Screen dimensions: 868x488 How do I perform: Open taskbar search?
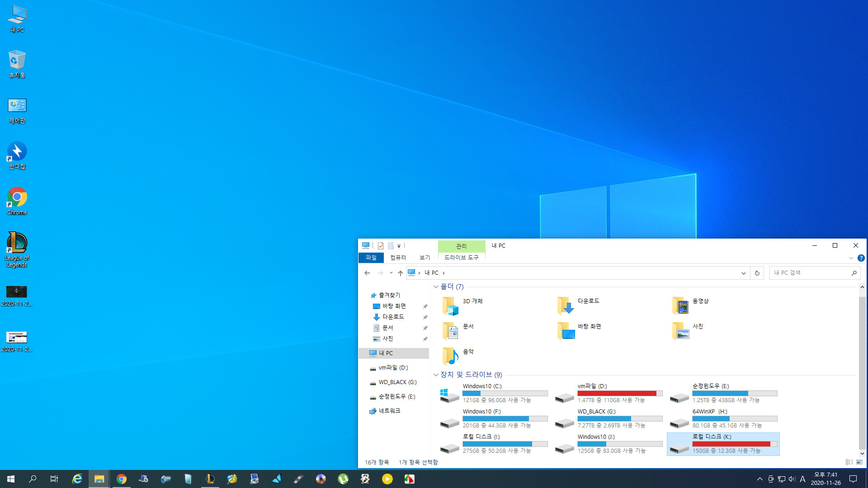(33, 479)
